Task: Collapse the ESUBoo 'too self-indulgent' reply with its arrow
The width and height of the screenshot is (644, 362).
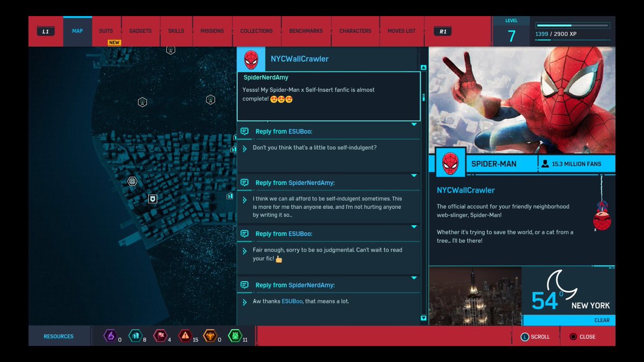Action: point(414,124)
